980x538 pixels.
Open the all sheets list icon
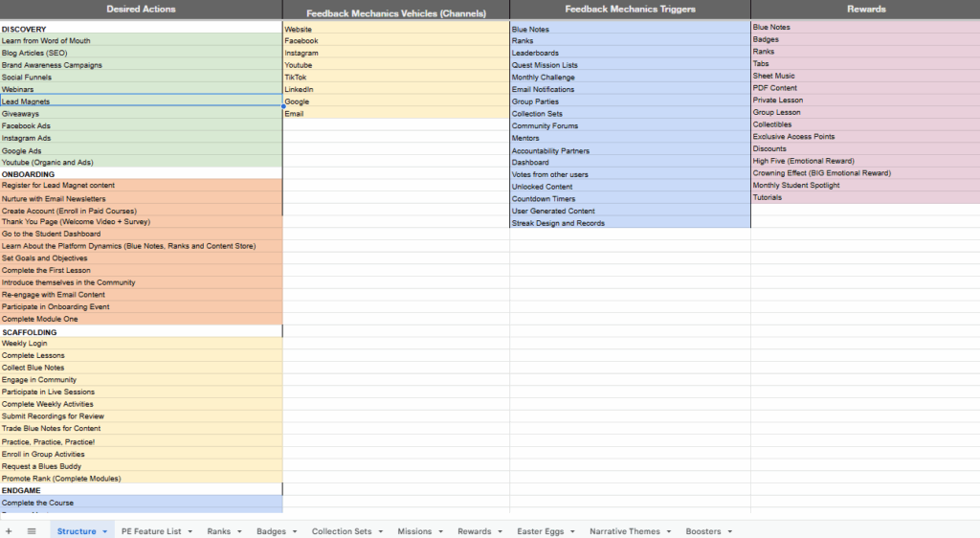coord(32,531)
